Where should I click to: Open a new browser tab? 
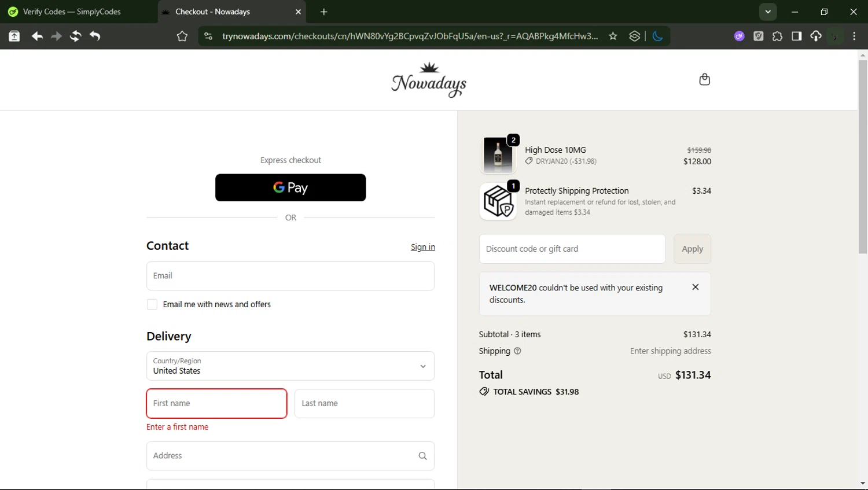pos(323,12)
